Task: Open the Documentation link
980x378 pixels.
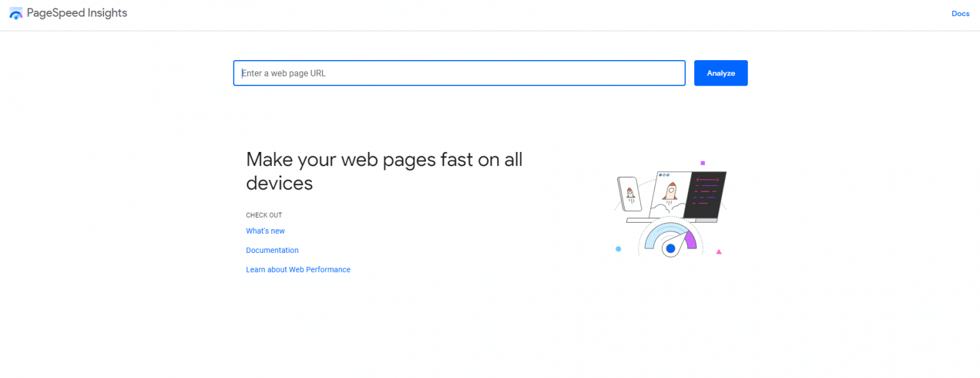Action: (x=272, y=250)
